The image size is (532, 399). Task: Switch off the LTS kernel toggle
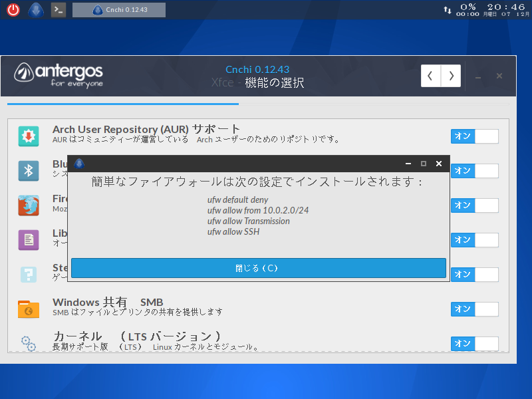(x=474, y=344)
